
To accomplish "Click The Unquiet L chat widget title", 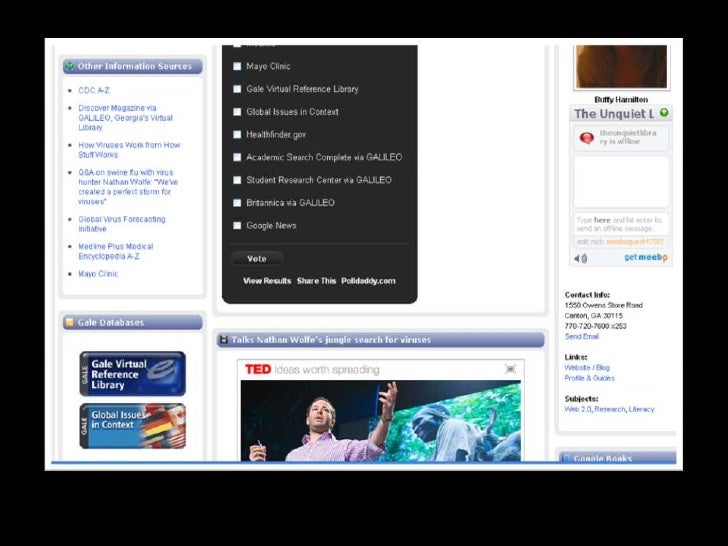I will click(x=614, y=114).
